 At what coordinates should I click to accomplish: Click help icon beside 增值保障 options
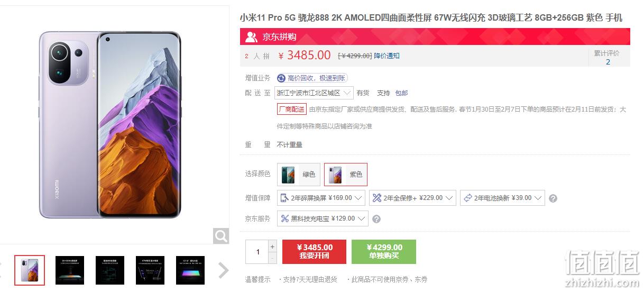(x=553, y=198)
